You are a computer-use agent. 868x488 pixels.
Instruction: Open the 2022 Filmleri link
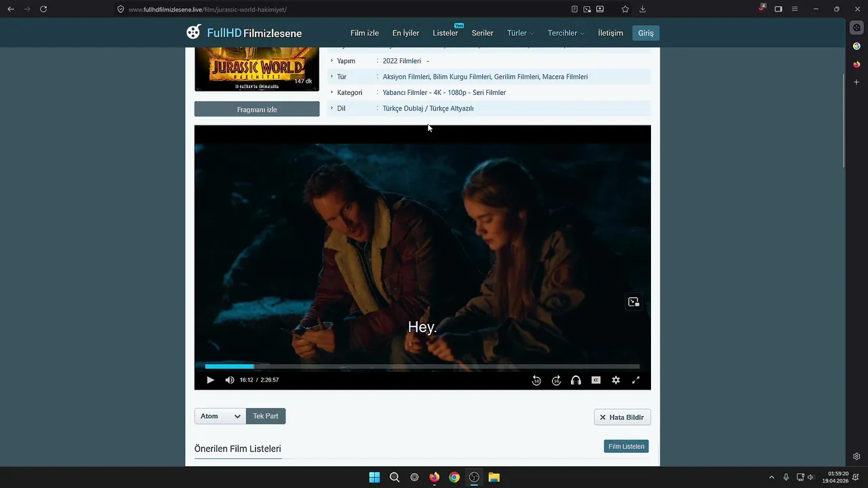(x=401, y=61)
